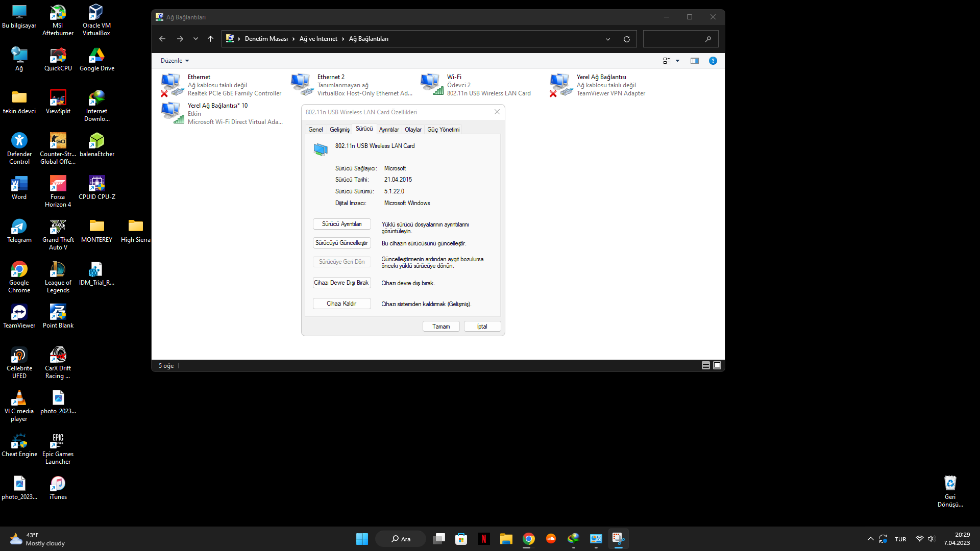Click the Netflix icon in the taskbar
Screen dimensions: 980x551
[483, 539]
